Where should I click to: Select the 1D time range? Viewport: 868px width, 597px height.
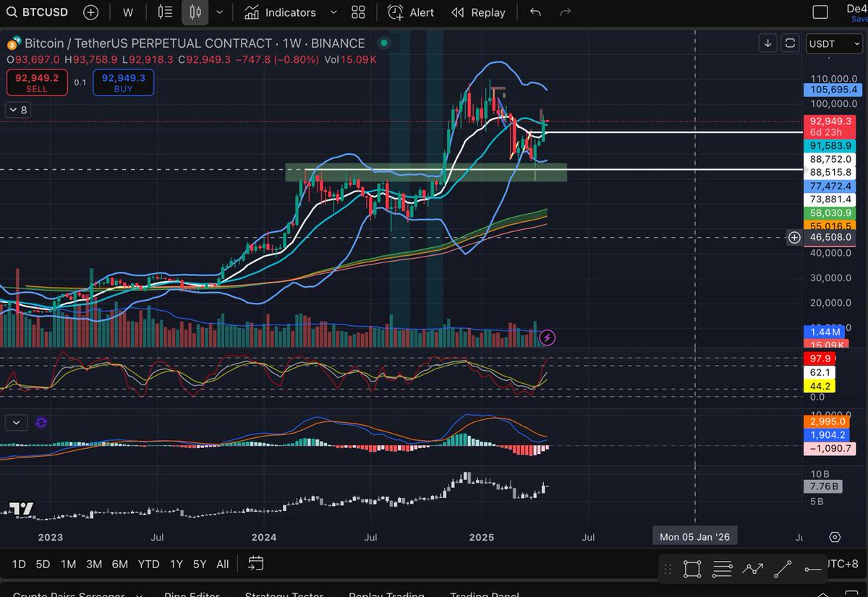19,564
